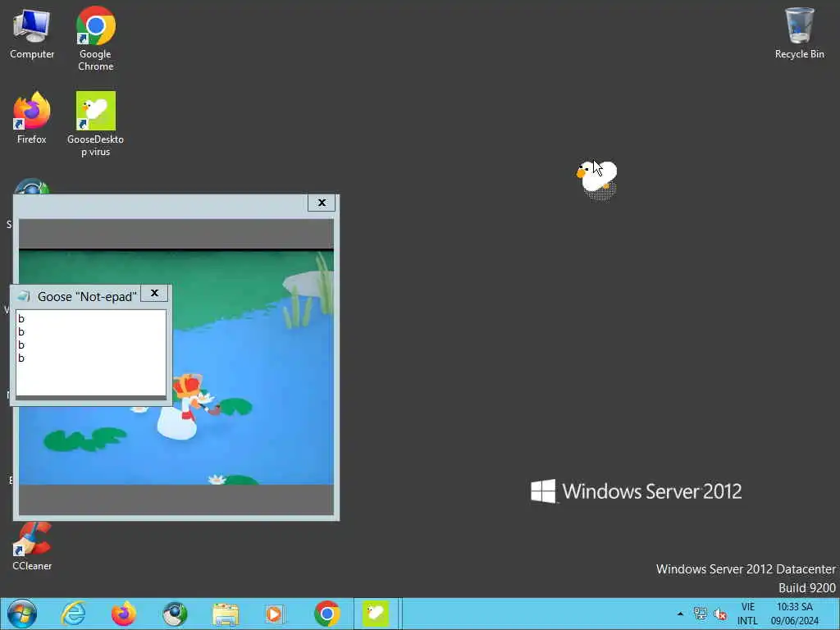Open File Explorer from the taskbar
The image size is (840, 630).
[226, 614]
